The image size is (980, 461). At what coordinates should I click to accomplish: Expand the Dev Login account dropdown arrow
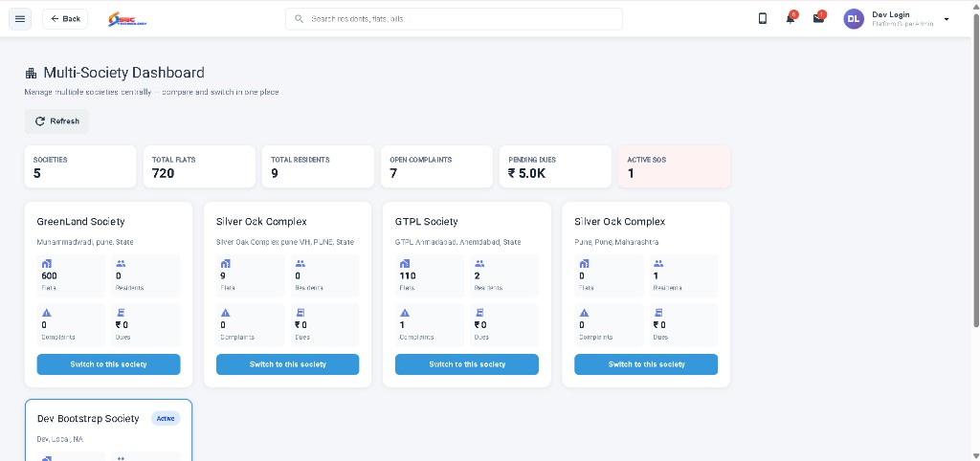pyautogui.click(x=947, y=19)
